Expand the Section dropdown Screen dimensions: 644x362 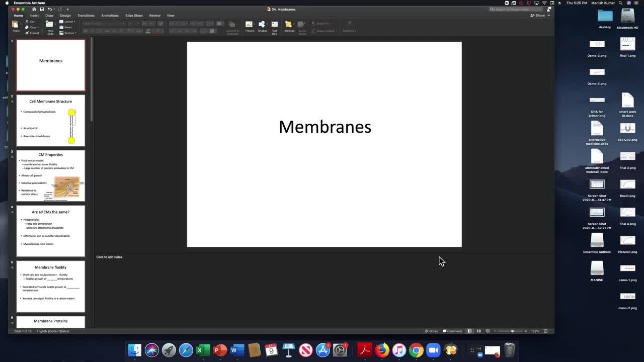tap(68, 33)
